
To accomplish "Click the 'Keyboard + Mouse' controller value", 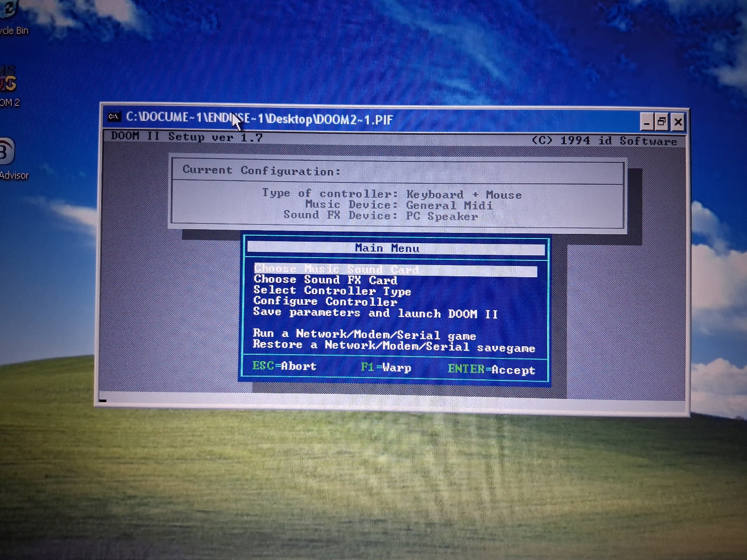I will (x=464, y=195).
